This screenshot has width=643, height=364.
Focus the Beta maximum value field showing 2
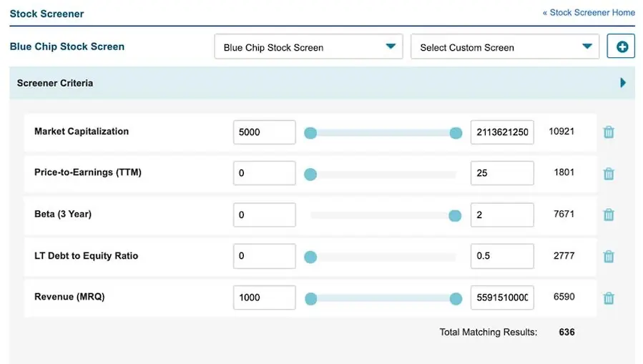[x=501, y=215]
